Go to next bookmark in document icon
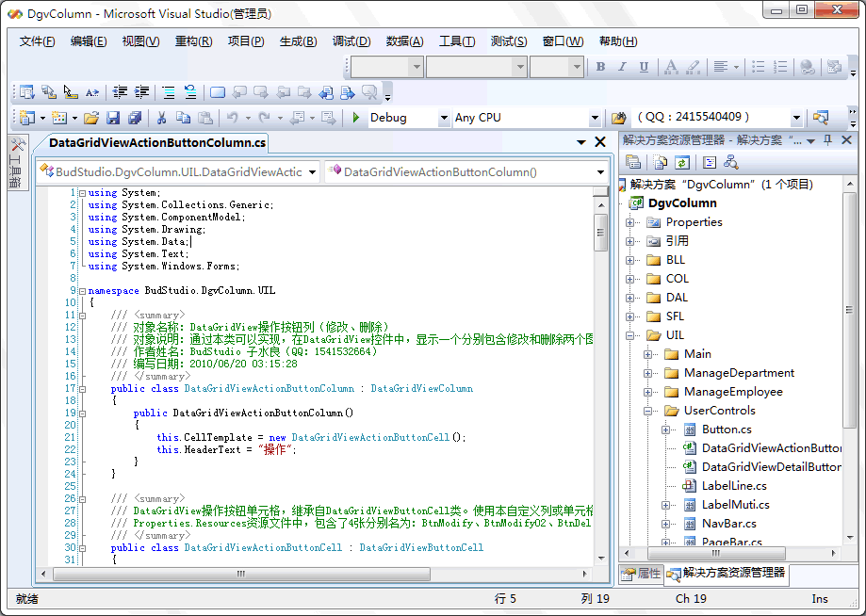 pyautogui.click(x=348, y=92)
